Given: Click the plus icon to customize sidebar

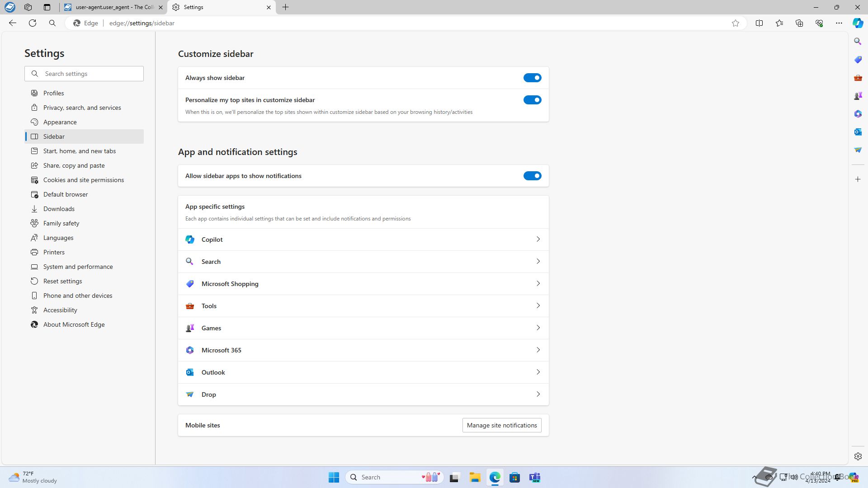Looking at the screenshot, I should tap(858, 179).
